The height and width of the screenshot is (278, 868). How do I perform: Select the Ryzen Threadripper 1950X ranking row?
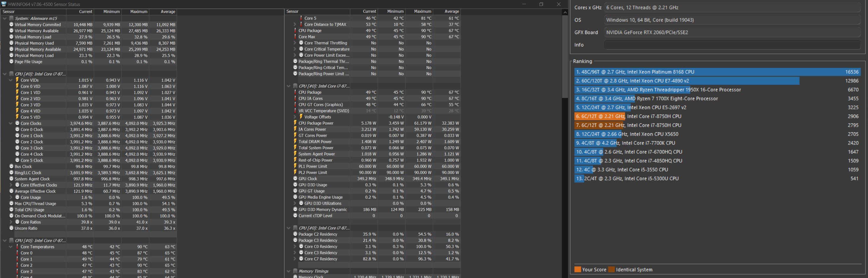717,90
